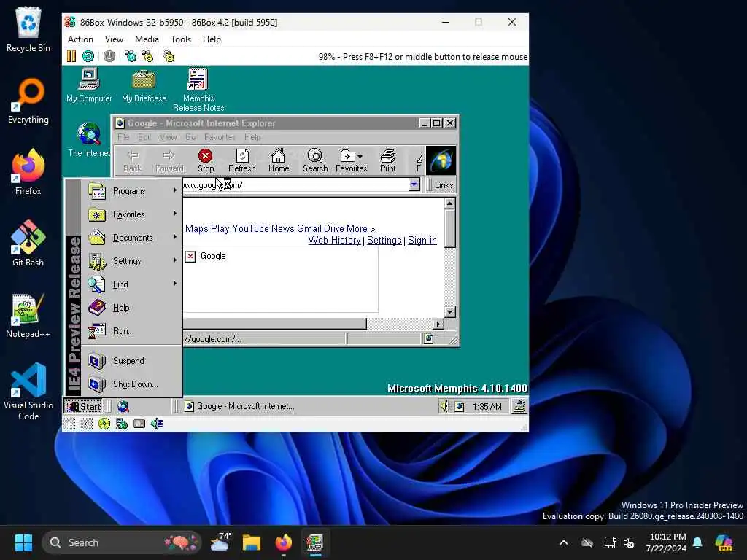This screenshot has height=560, width=747.
Task: Pause emulation with the 86Box pause icon
Action: pyautogui.click(x=71, y=56)
